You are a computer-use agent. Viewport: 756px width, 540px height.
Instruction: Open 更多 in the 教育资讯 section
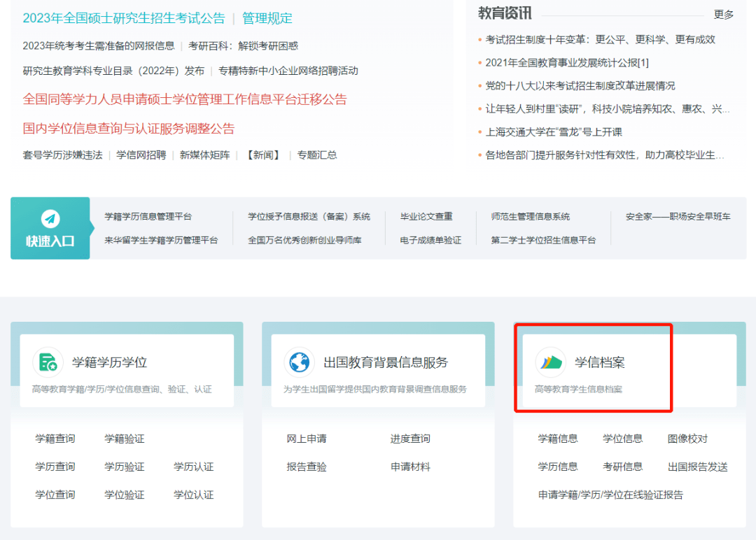(x=724, y=15)
